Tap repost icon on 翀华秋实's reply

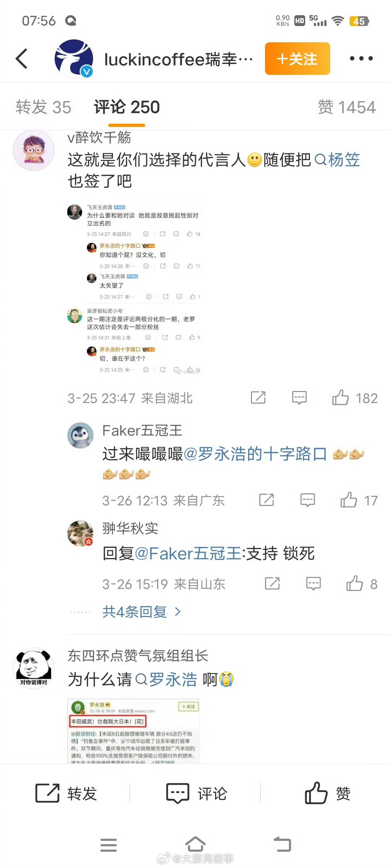(272, 583)
